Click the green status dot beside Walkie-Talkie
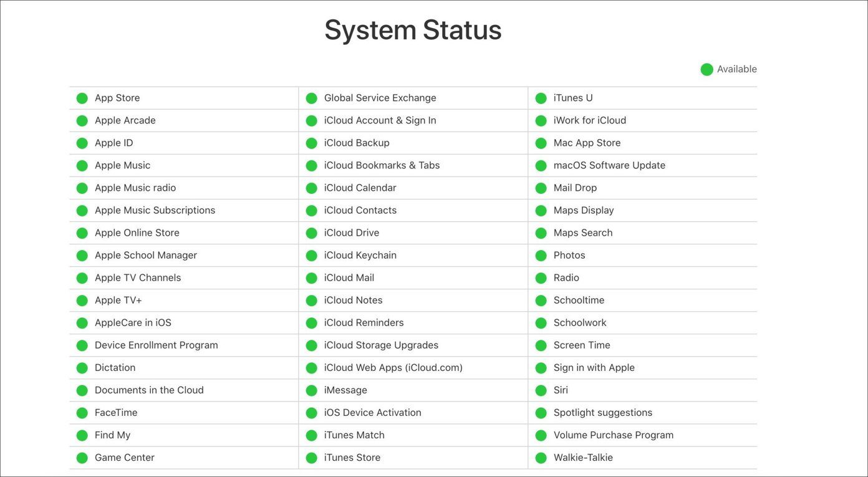This screenshot has height=477, width=868. click(x=541, y=458)
